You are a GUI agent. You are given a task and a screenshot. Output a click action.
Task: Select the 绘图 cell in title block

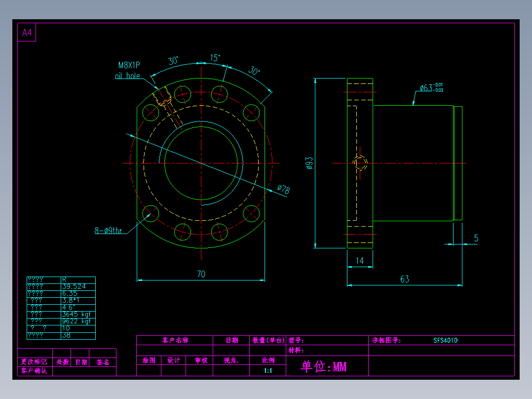pyautogui.click(x=149, y=360)
